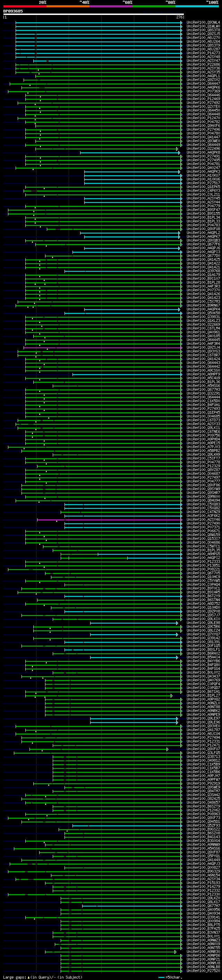Open hit UniRef100_Q93WL4
This screenshot has height=980, width=222.
203,23
